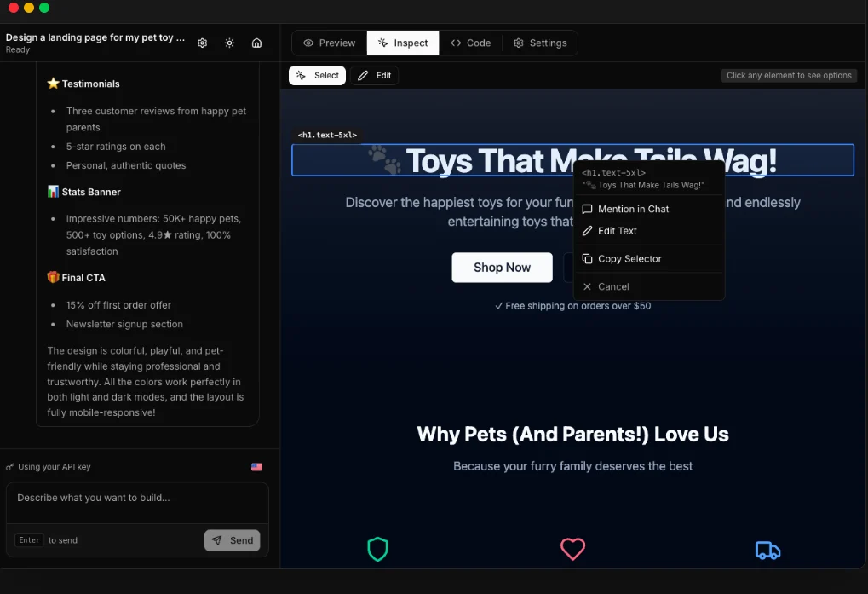Click 'The design is colorful, playful' paragraph

pyautogui.click(x=146, y=382)
